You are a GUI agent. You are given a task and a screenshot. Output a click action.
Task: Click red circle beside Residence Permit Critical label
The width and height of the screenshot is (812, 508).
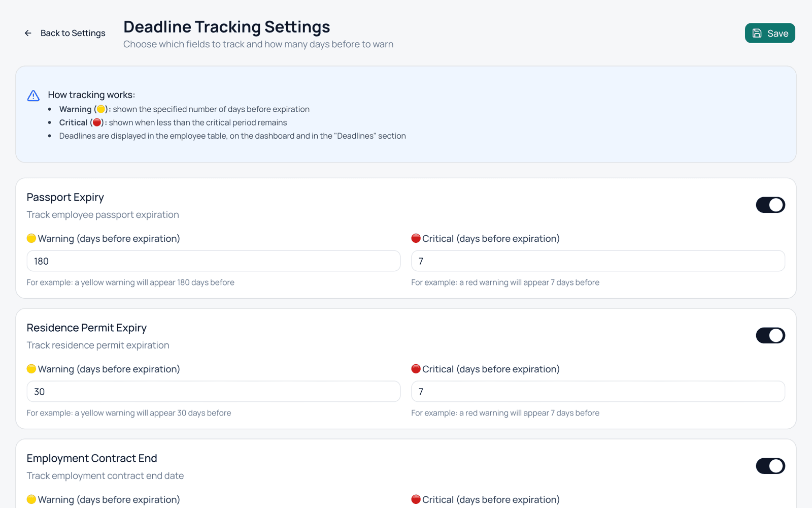[416, 369]
